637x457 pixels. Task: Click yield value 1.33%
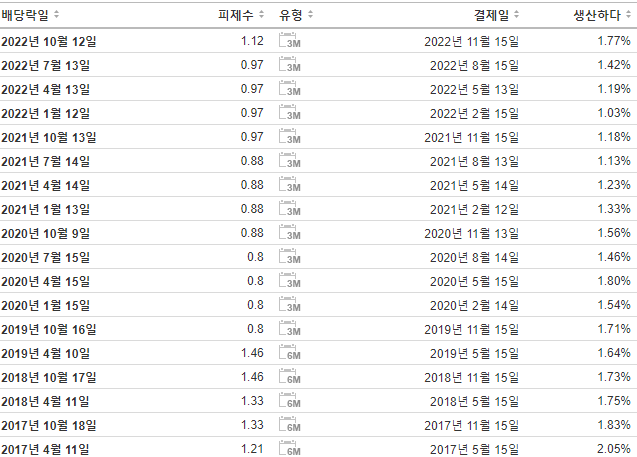(614, 208)
